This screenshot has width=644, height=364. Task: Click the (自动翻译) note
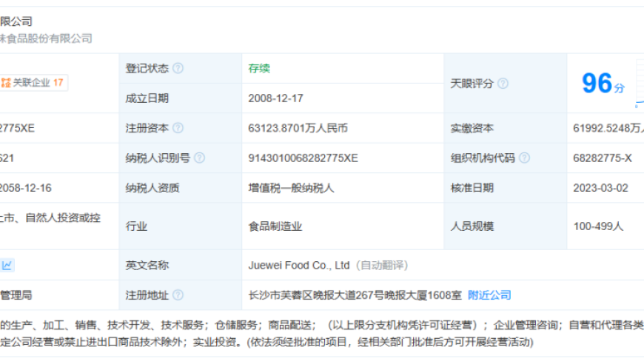coord(382,266)
